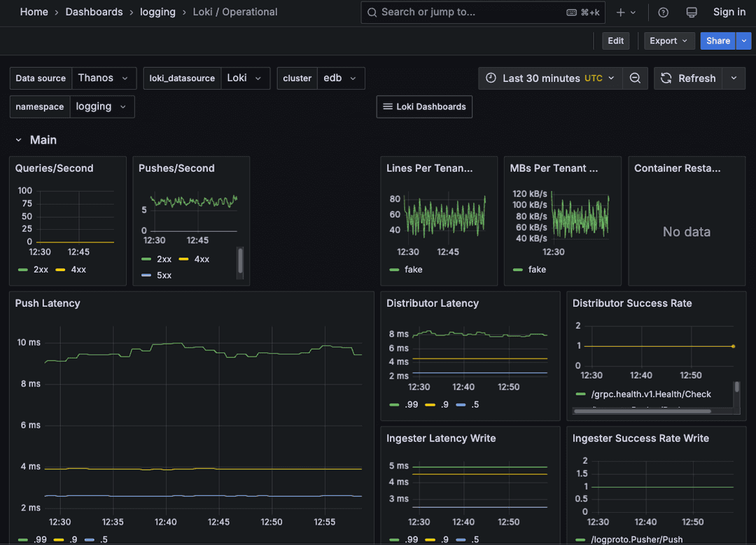Click the yellow color swatch for the 4xx series
This screenshot has height=545, width=756.
point(61,269)
